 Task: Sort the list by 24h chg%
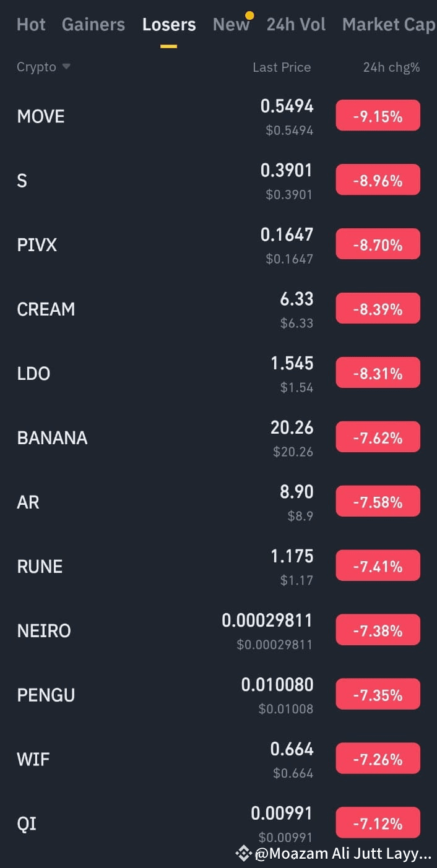coord(391,67)
